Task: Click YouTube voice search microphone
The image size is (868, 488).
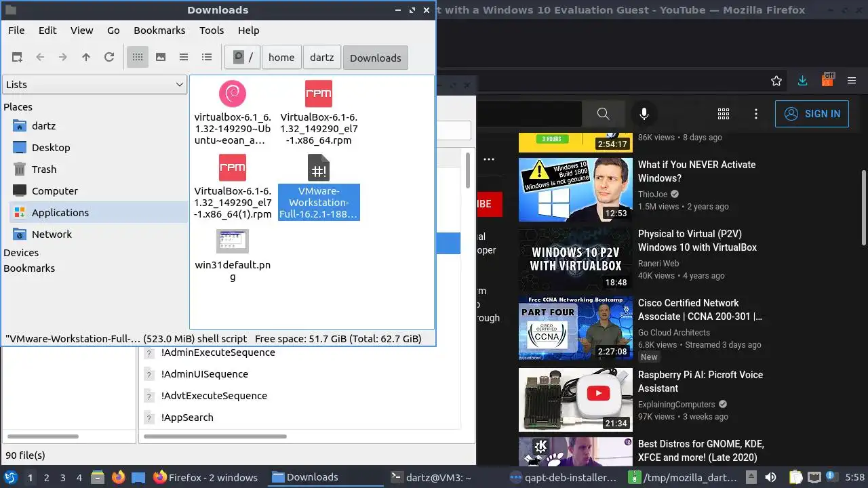Action: coord(644,114)
